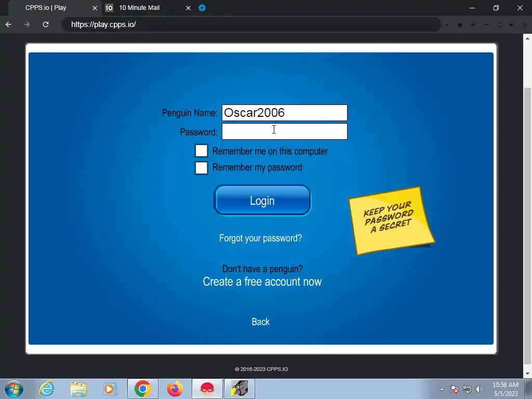Restore down the browser window

tap(496, 8)
